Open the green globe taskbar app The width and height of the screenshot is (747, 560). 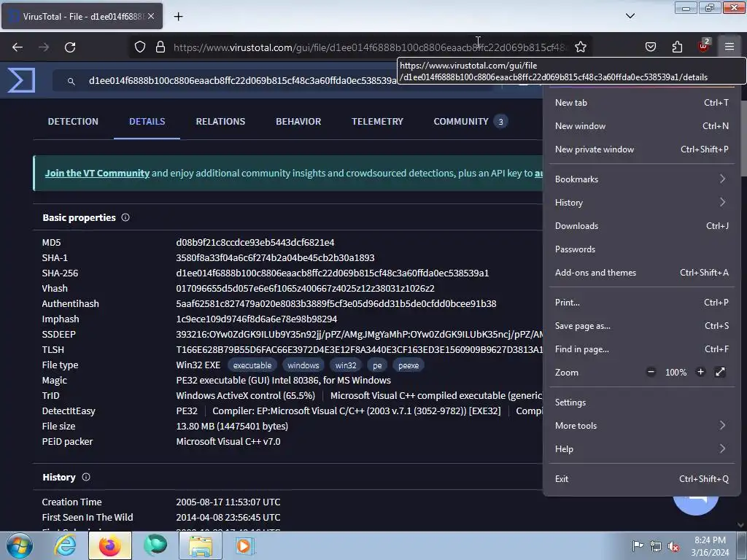(155, 545)
